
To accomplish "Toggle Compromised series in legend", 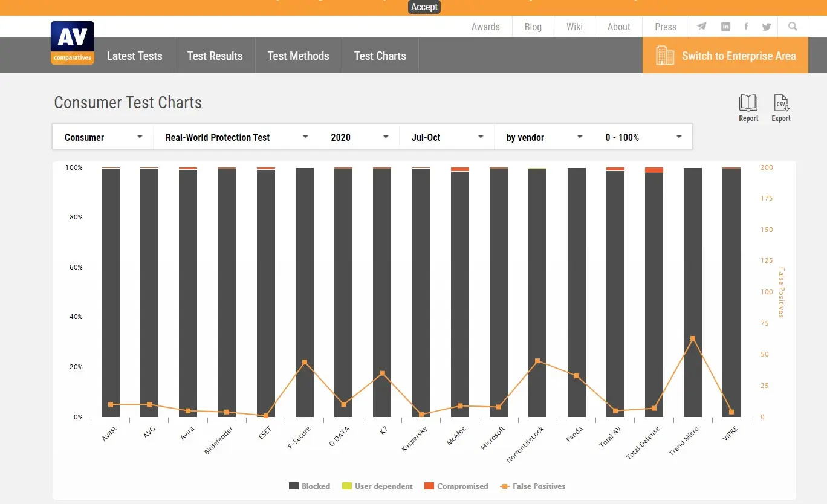I will pos(456,486).
